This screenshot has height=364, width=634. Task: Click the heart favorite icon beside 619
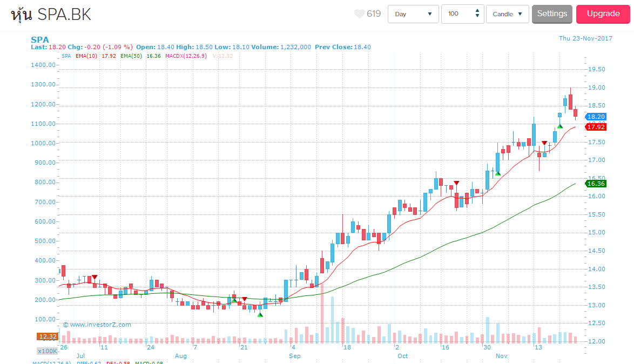(x=359, y=14)
